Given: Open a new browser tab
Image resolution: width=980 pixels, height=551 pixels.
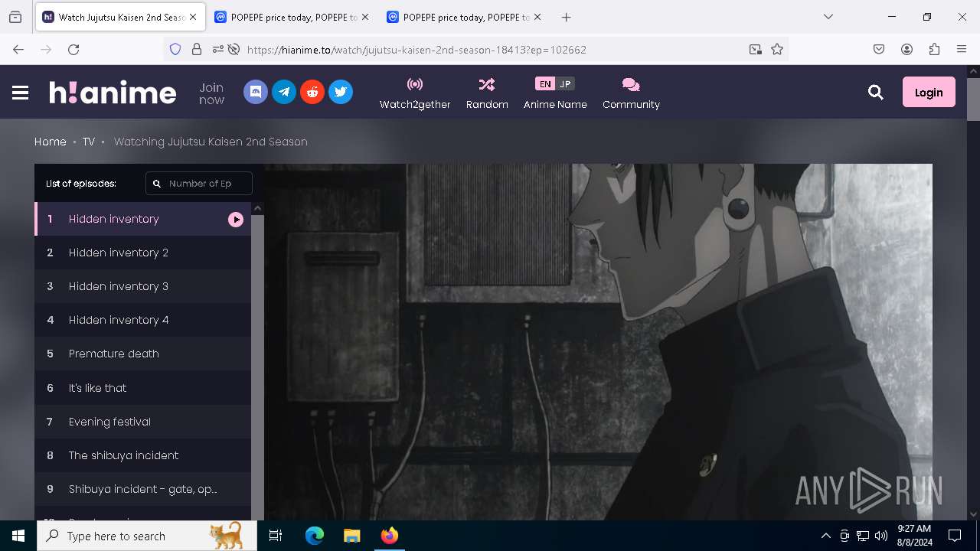Looking at the screenshot, I should point(566,17).
